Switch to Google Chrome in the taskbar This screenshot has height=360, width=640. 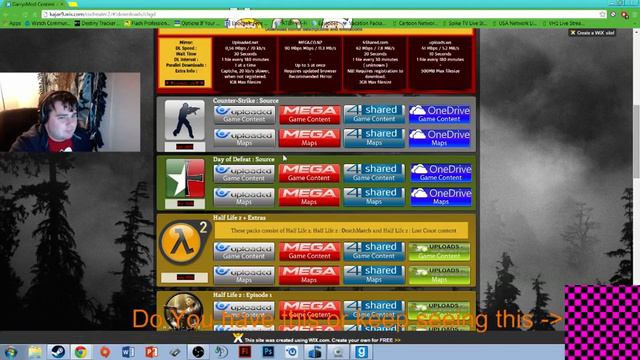point(80,352)
